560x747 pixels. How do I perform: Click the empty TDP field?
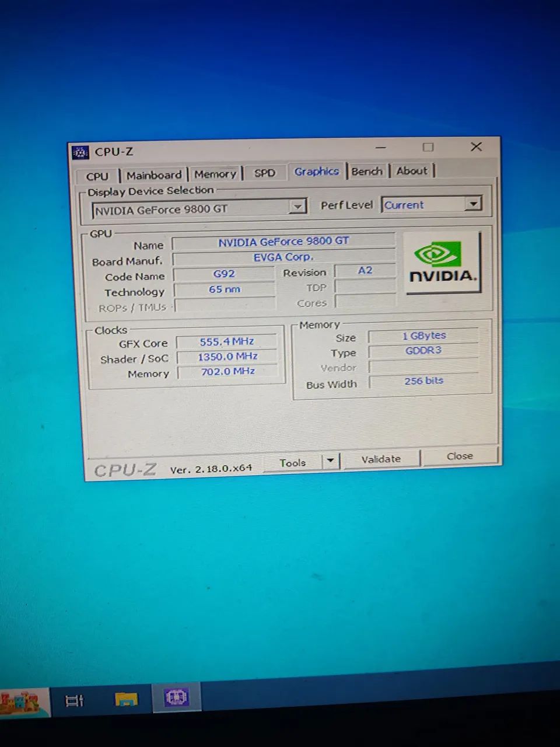[365, 287]
